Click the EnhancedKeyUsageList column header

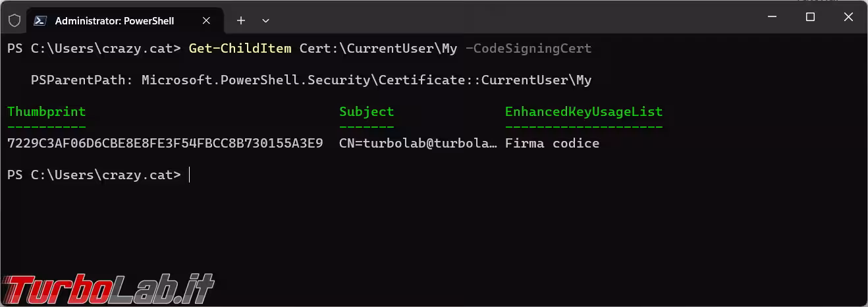tap(583, 111)
